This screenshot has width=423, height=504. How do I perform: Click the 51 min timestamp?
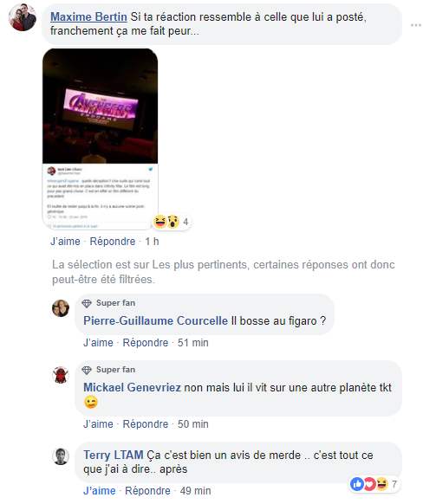click(193, 343)
